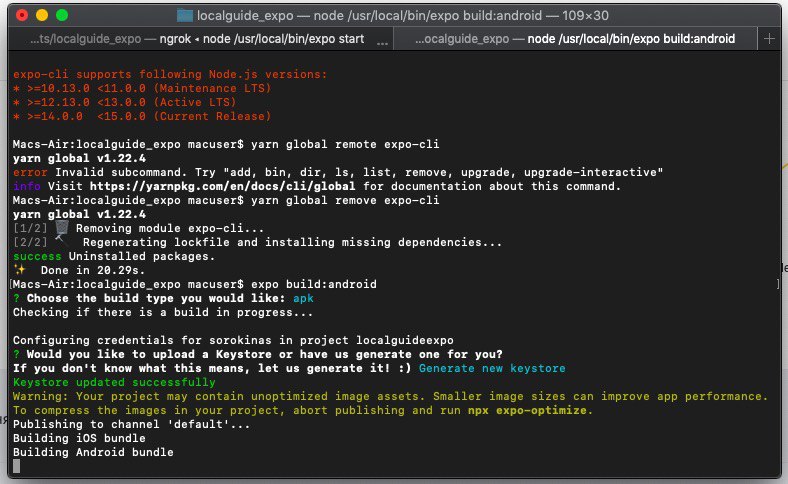Click 'npx expo-optimize' command text
Viewport: 788px width, 484px height.
click(x=527, y=410)
